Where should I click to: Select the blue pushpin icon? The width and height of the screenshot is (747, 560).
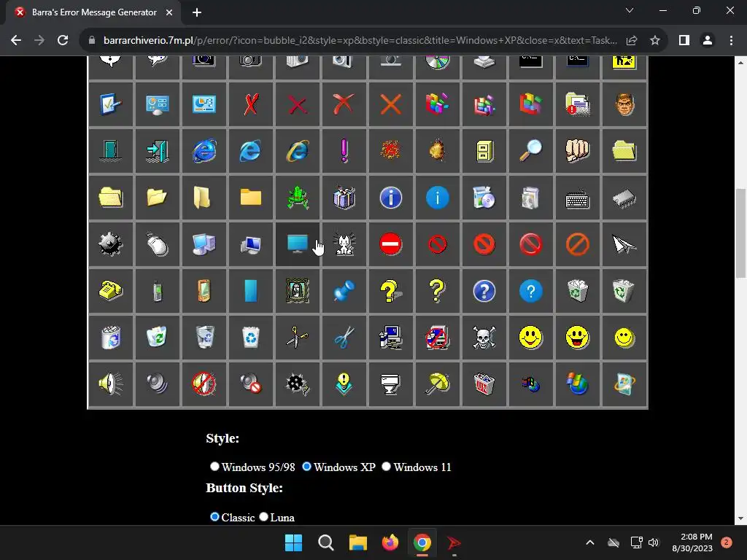point(344,290)
